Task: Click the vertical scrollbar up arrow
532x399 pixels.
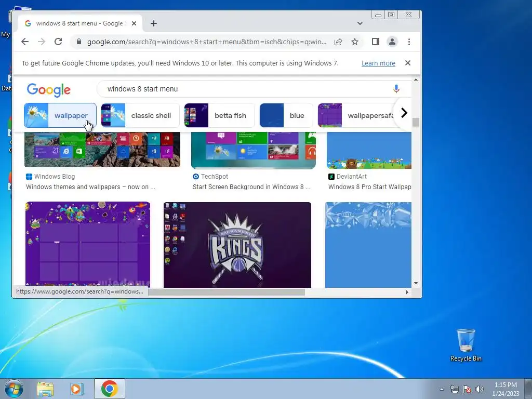Action: coord(416,79)
